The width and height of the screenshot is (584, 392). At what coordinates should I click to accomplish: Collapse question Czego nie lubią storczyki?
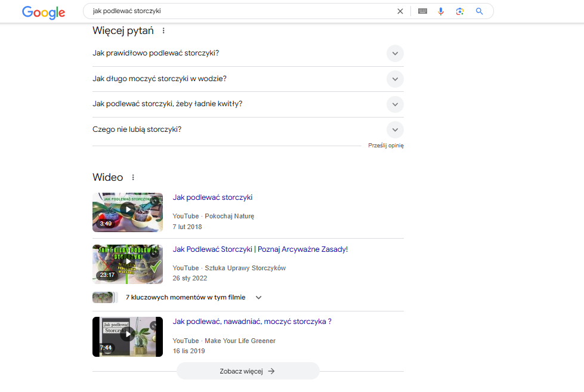click(x=395, y=129)
